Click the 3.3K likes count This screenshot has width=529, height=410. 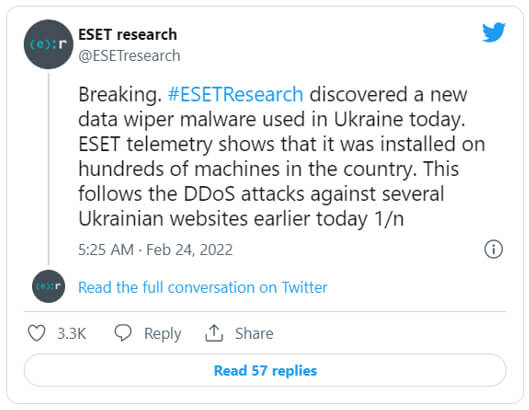[x=72, y=333]
